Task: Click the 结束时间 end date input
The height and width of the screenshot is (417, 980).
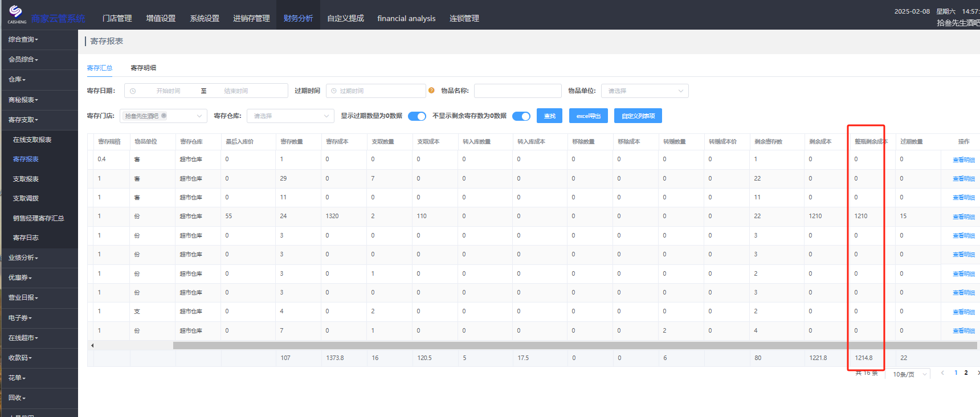Action: coord(236,91)
